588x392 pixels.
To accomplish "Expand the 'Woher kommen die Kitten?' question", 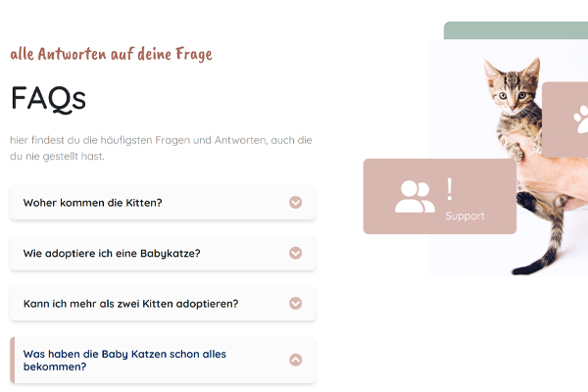I will click(163, 203).
